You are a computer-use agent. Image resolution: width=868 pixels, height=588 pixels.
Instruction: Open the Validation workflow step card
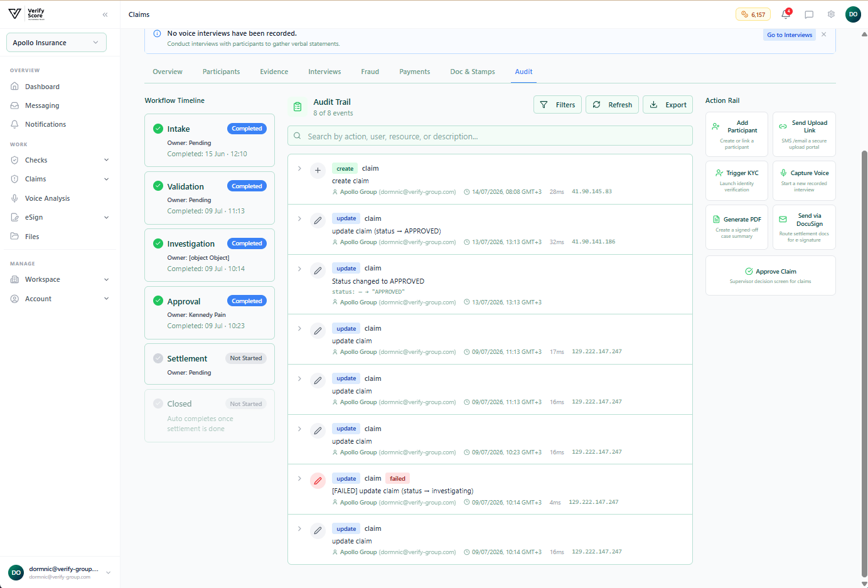210,198
